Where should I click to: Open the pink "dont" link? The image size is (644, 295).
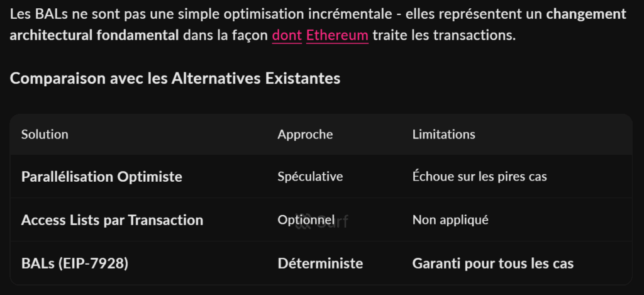[287, 35]
